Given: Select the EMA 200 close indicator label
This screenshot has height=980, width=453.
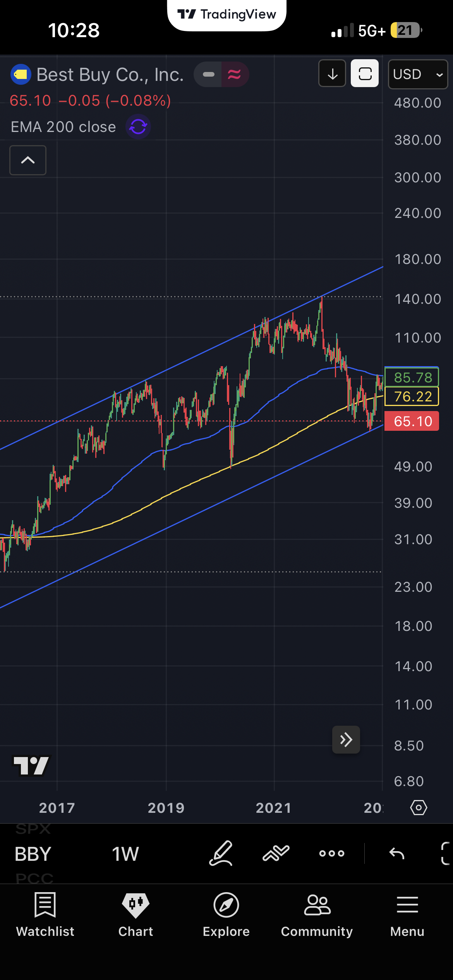Looking at the screenshot, I should [x=63, y=127].
